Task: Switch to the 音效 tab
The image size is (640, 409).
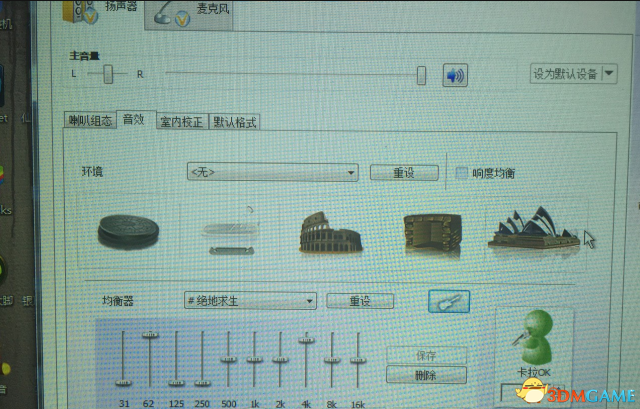Action: 136,120
